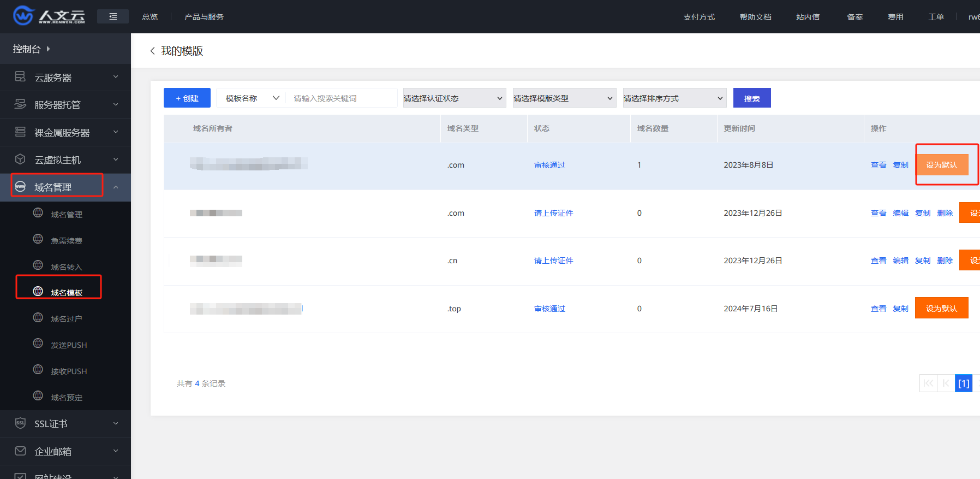This screenshot has width=980, height=479.
Task: Click the cloud virtual host cube icon
Action: tap(20, 159)
